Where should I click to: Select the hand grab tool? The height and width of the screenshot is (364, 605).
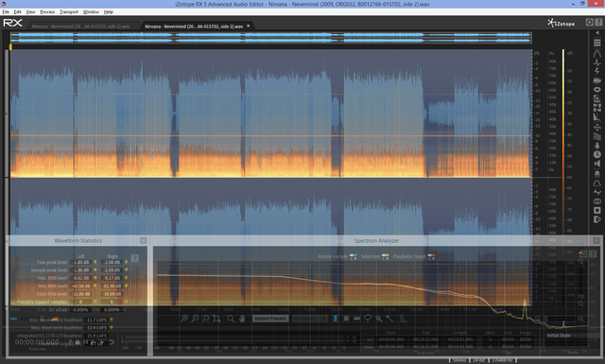tap(242, 319)
